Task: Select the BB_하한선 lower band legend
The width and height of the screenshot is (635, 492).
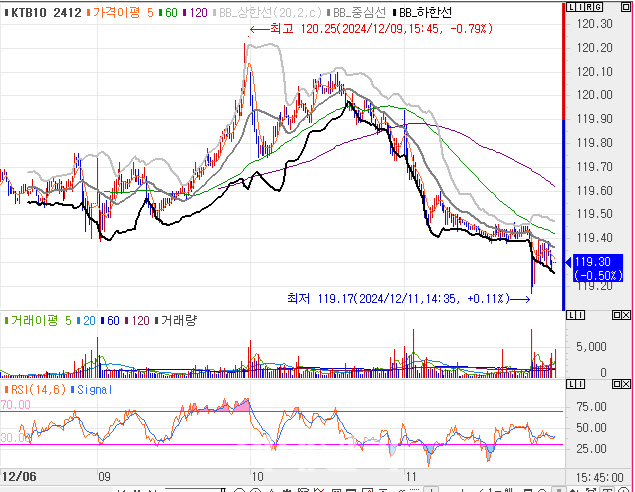Action: coord(431,13)
